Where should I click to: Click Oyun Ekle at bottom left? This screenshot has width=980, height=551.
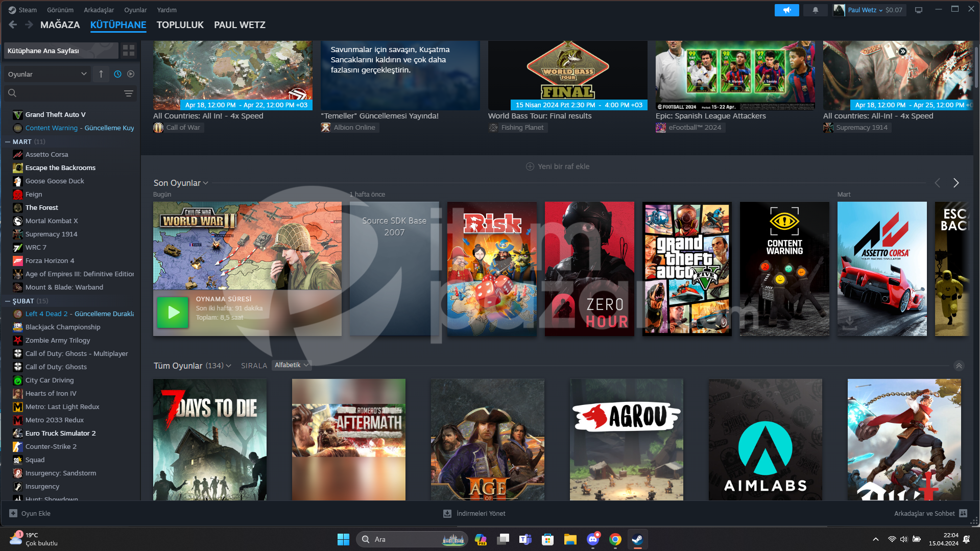(x=30, y=513)
